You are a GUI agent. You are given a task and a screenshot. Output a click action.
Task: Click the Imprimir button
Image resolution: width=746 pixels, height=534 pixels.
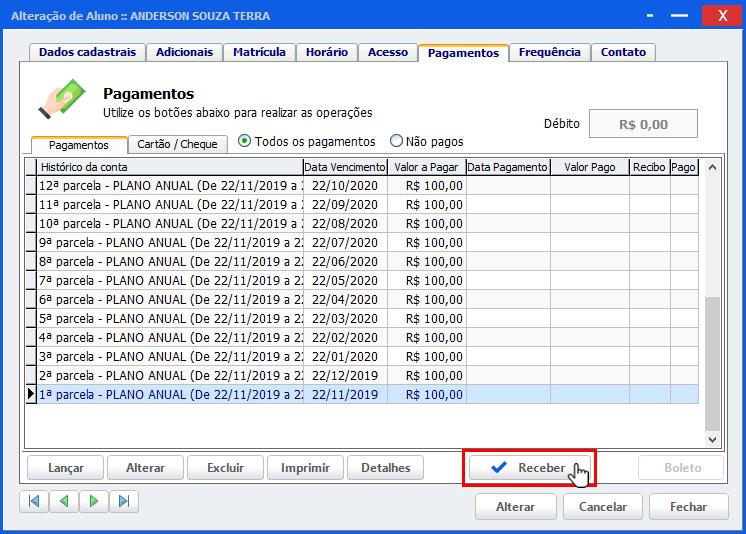click(305, 468)
